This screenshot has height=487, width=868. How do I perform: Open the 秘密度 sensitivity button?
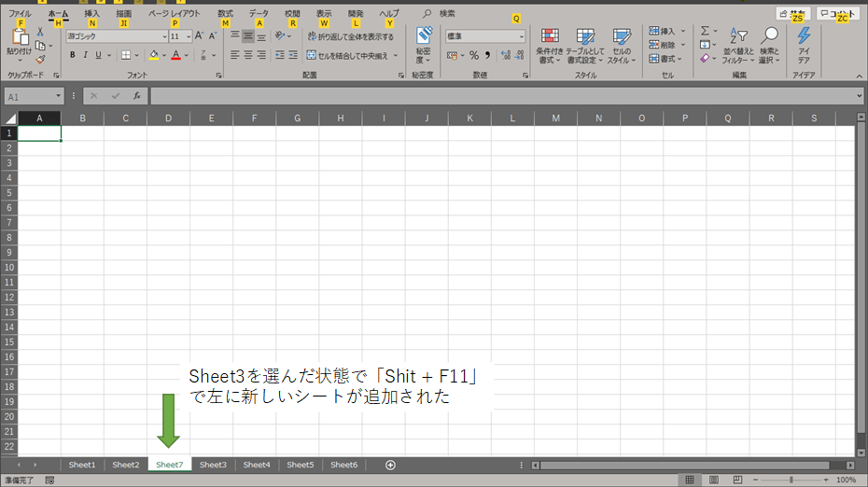click(424, 45)
